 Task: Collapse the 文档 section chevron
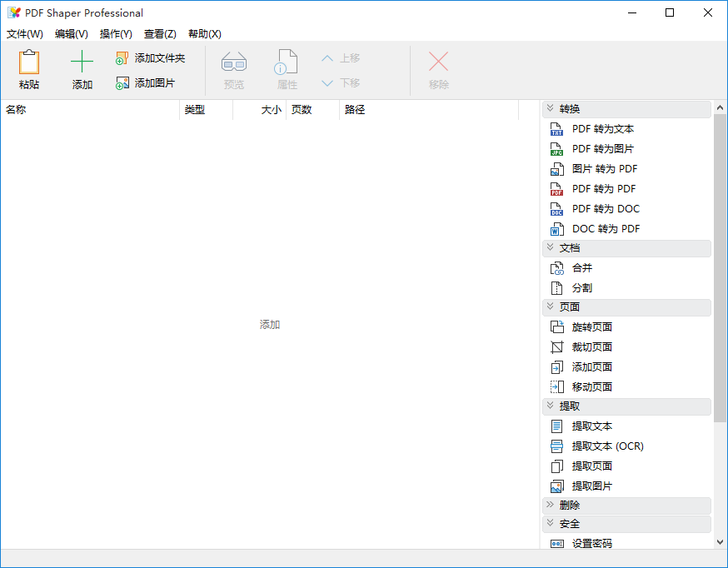tap(551, 247)
